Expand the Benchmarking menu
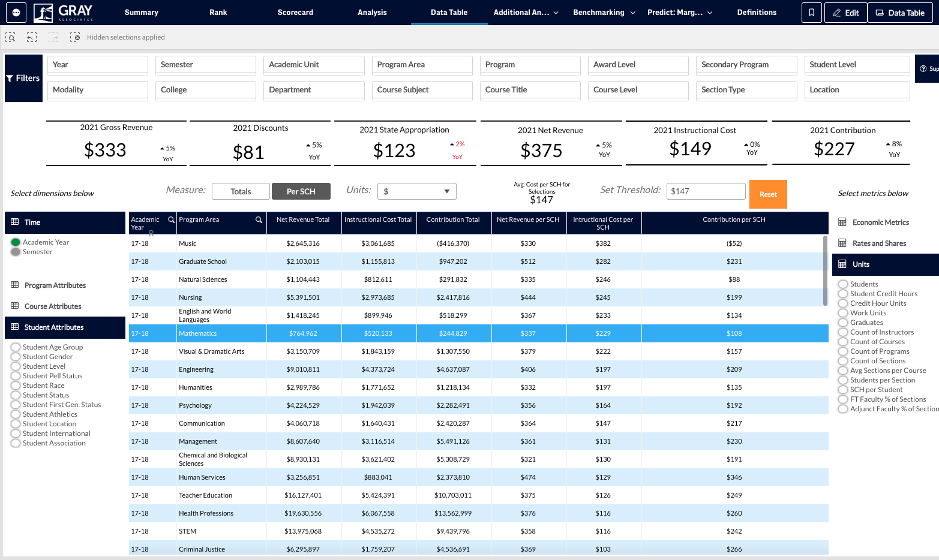The height and width of the screenshot is (560, 939). (x=604, y=13)
